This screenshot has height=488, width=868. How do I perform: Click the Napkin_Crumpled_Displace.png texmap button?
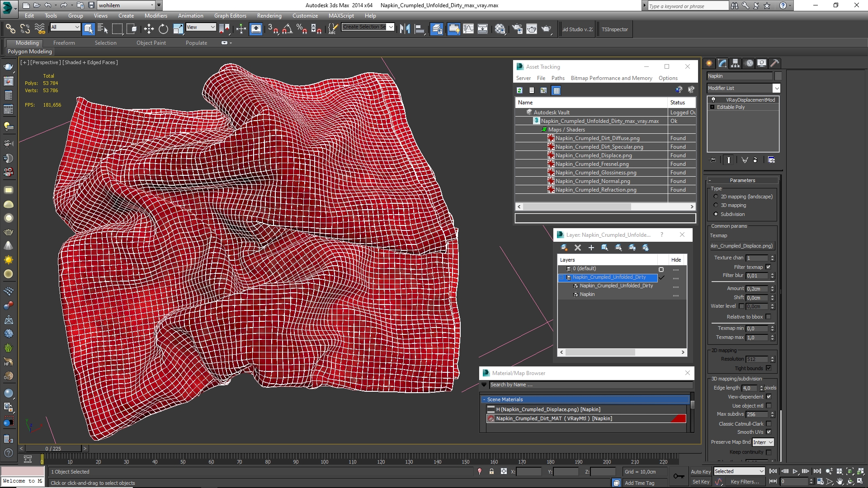(742, 246)
